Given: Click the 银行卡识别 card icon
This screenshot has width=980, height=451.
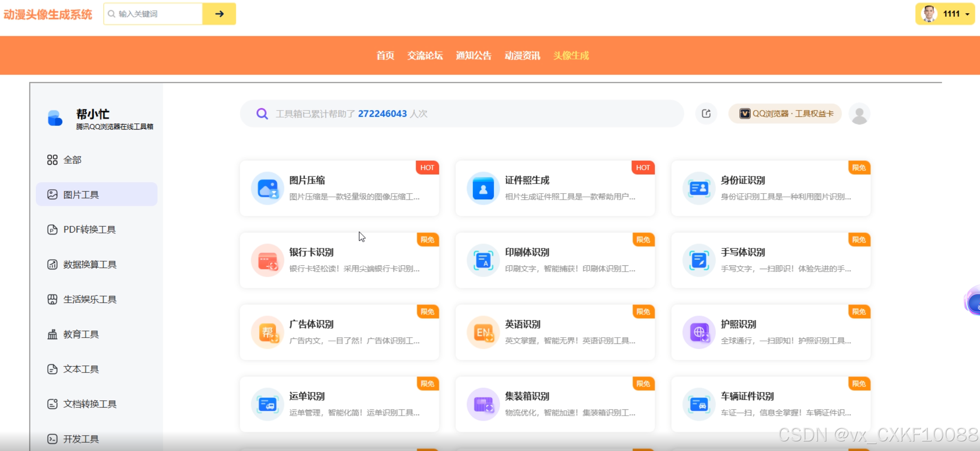Looking at the screenshot, I should 267,260.
